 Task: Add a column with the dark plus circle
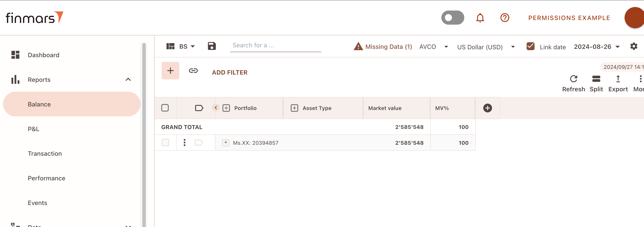[487, 108]
